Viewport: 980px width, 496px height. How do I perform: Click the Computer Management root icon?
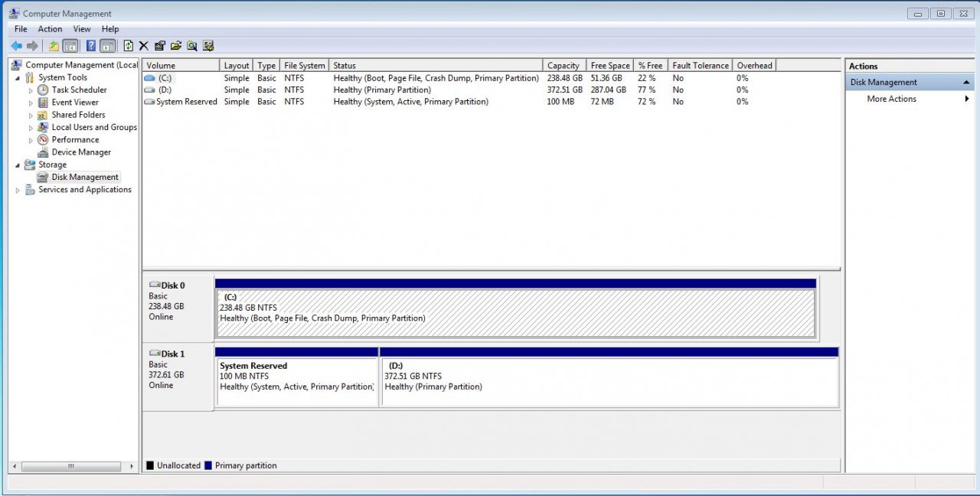click(x=17, y=65)
